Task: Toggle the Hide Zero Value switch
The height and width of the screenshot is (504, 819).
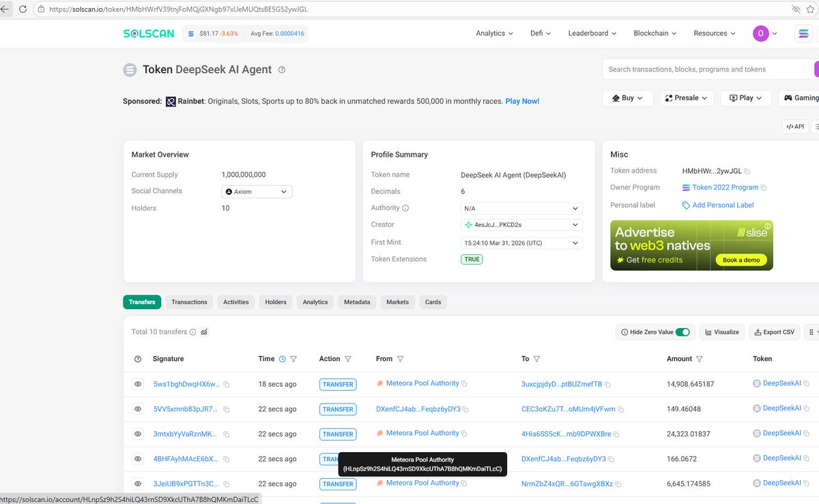Action: pos(682,332)
